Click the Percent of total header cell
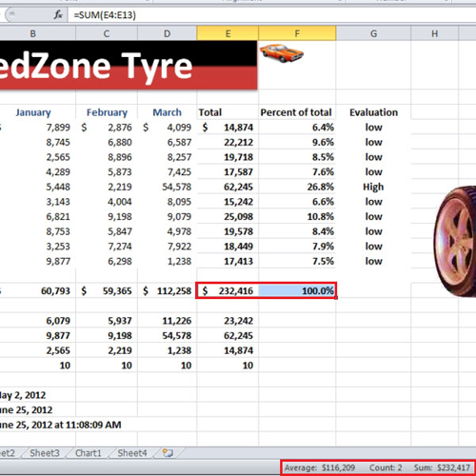 pyautogui.click(x=297, y=112)
